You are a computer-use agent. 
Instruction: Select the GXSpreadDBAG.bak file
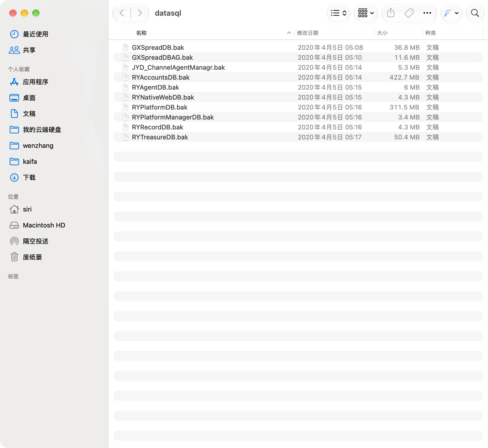(298, 57)
